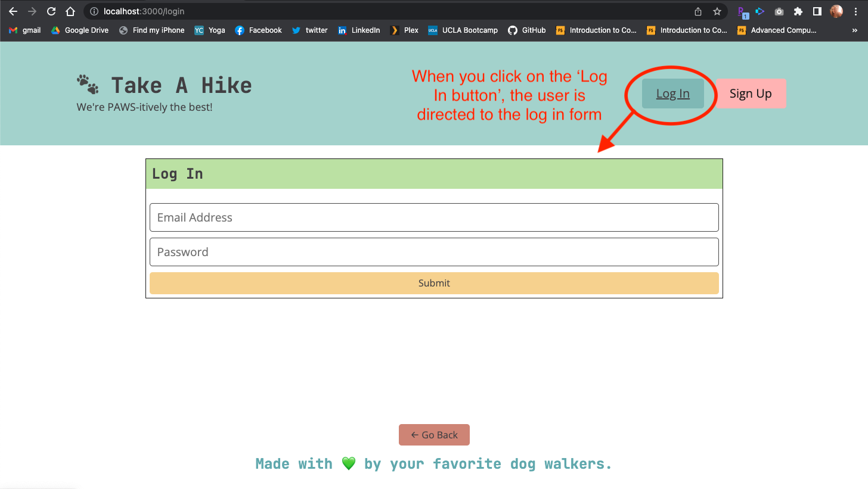The width and height of the screenshot is (868, 489).
Task: Click the 'We're PAWS-itively the best!' tagline
Action: [x=144, y=107]
